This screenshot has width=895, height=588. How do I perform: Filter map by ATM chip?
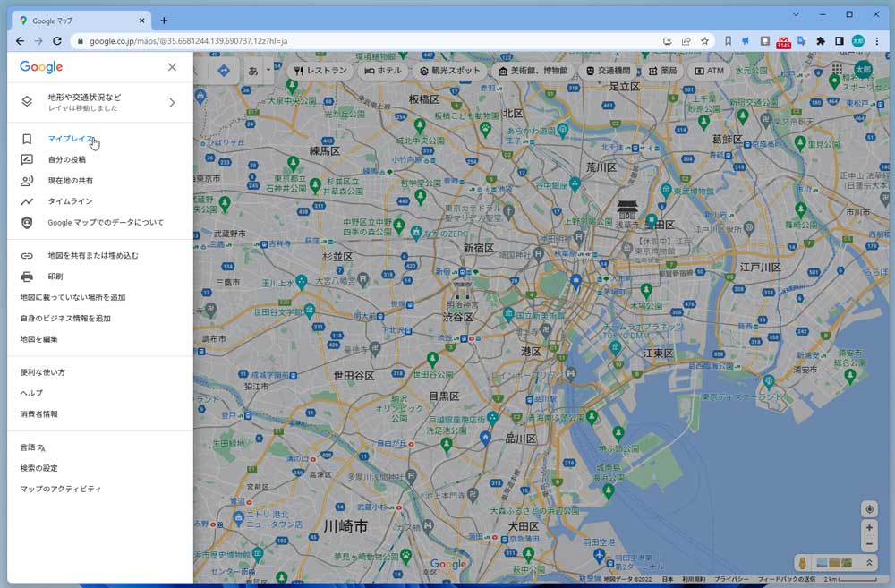pos(709,71)
